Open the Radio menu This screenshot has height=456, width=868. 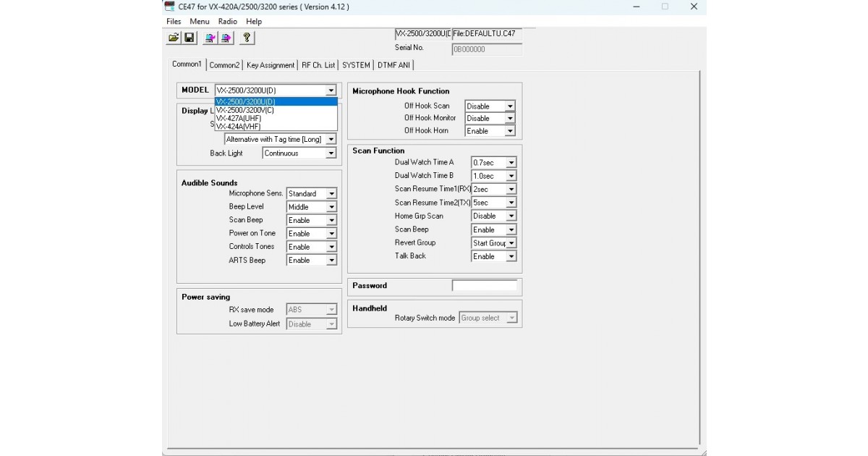[227, 22]
